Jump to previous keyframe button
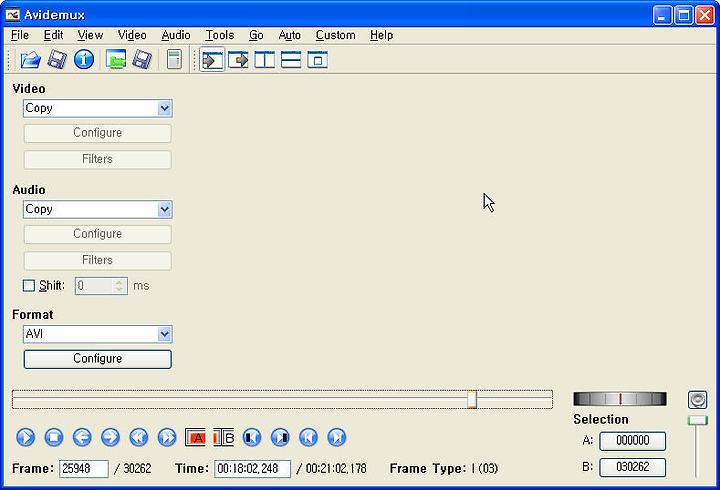This screenshot has width=720, height=490. pyautogui.click(x=139, y=437)
